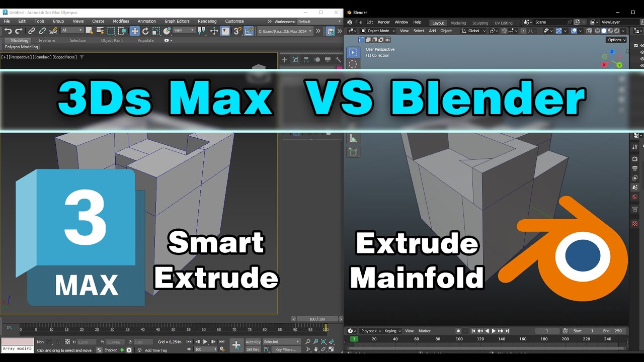Screen dimensions: 644x362
Task: Open the Utilities wrench panel tab
Action: pyautogui.click(x=338, y=60)
